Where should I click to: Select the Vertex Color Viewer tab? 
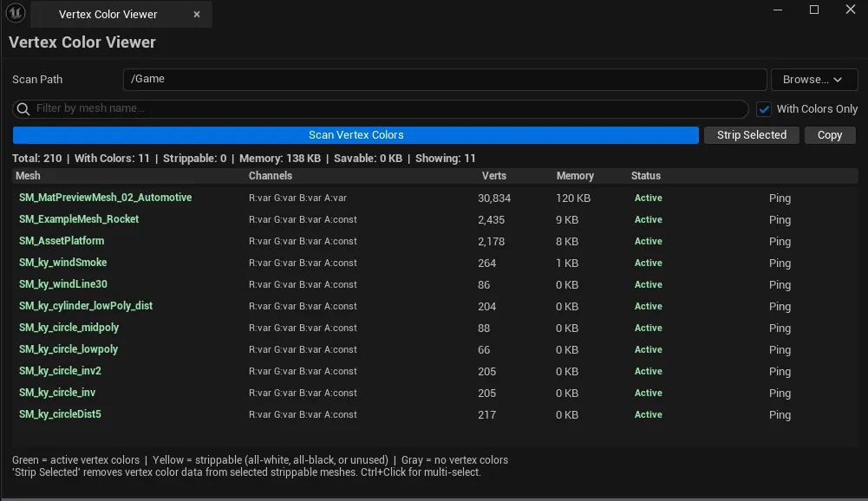point(121,15)
